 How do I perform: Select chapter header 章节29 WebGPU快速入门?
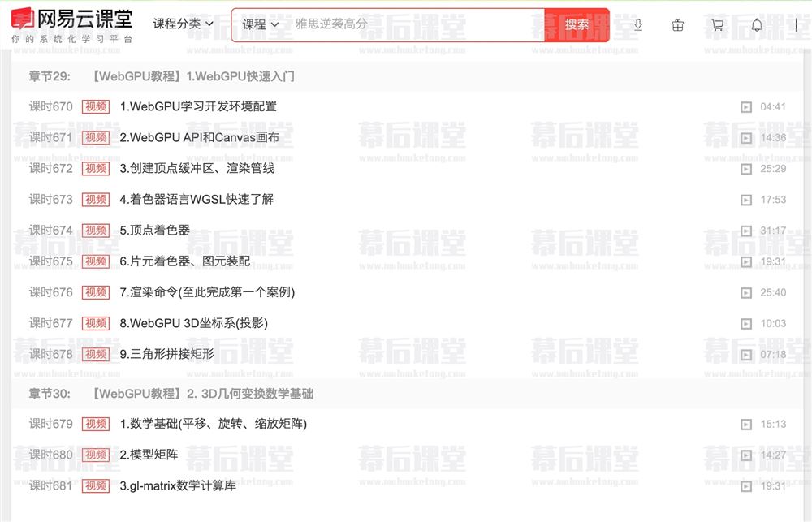pyautogui.click(x=407, y=76)
